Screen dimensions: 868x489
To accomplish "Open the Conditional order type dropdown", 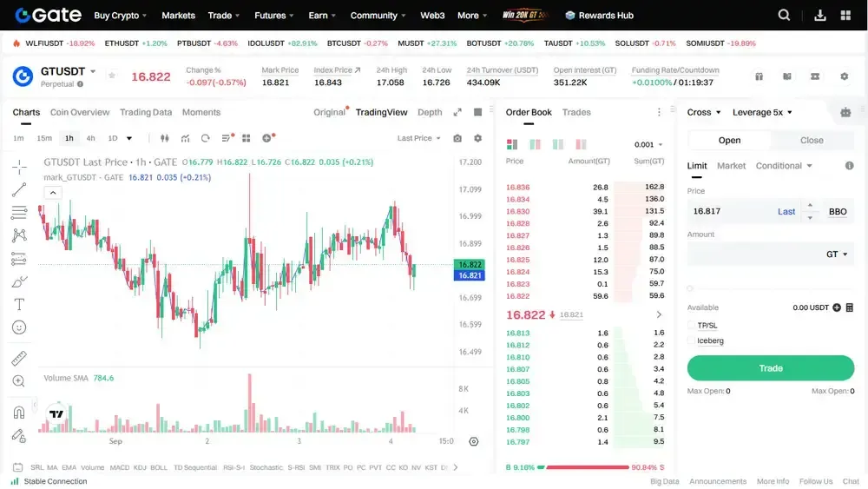I will (x=784, y=166).
